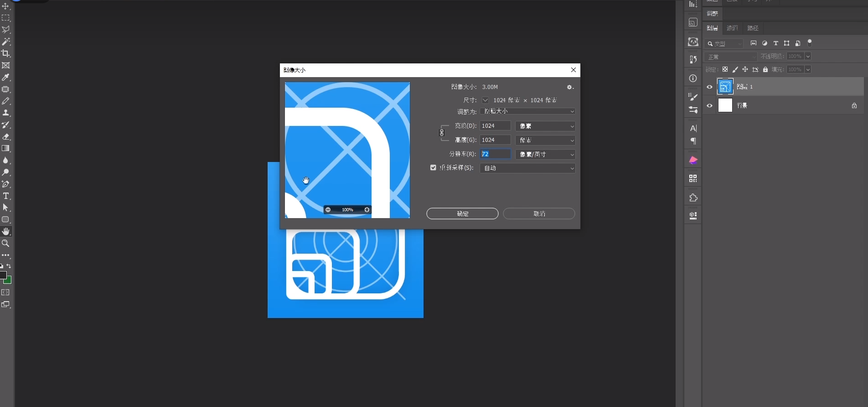Open the Edit Toolbar ellipsis menu
Viewport: 868px width, 407px height.
(x=6, y=256)
